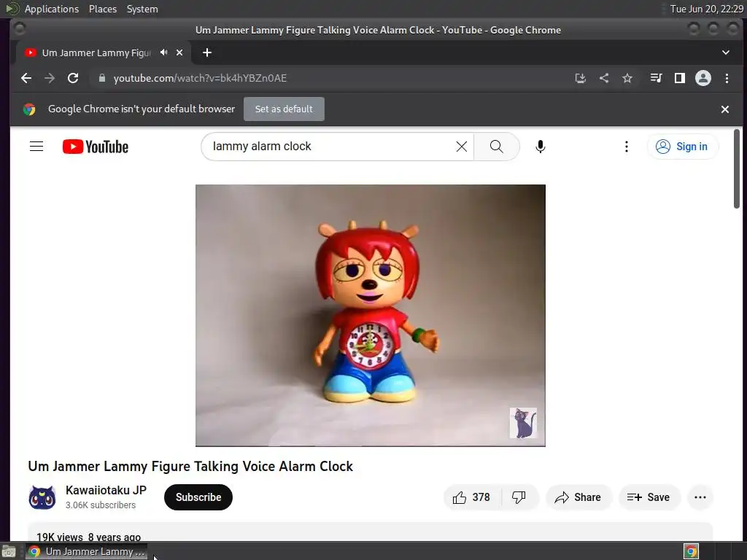
Task: Open Chrome media controls icon
Action: 656,78
